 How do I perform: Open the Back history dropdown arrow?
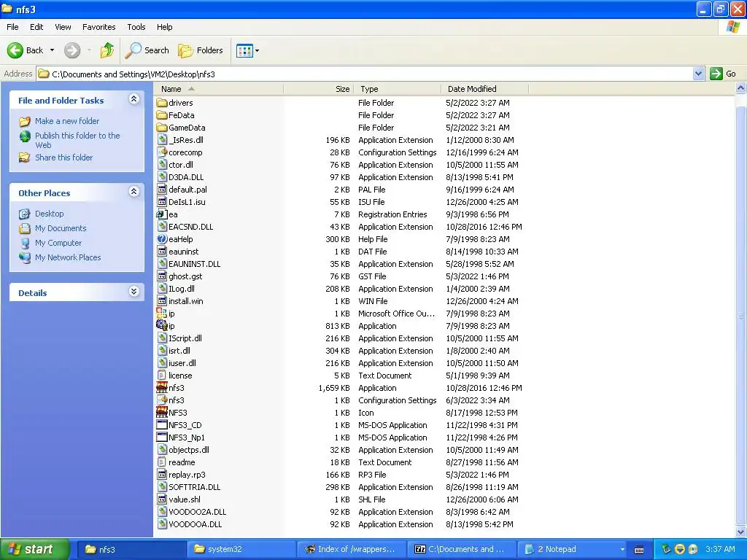click(52, 50)
